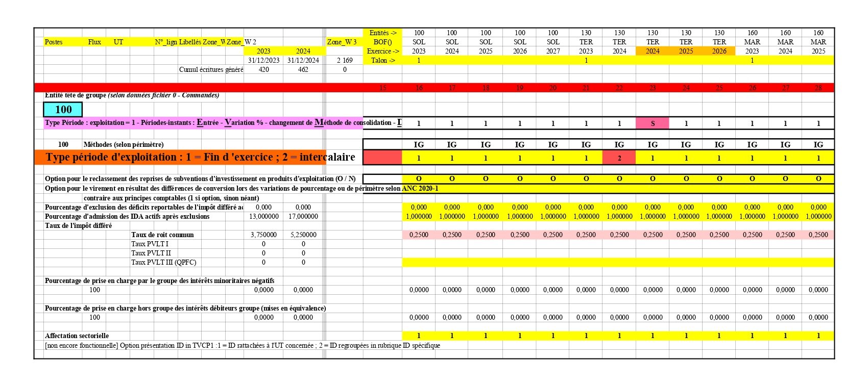The image size is (868, 385).
Task: Select the pink 'S' period type cell
Action: (653, 123)
